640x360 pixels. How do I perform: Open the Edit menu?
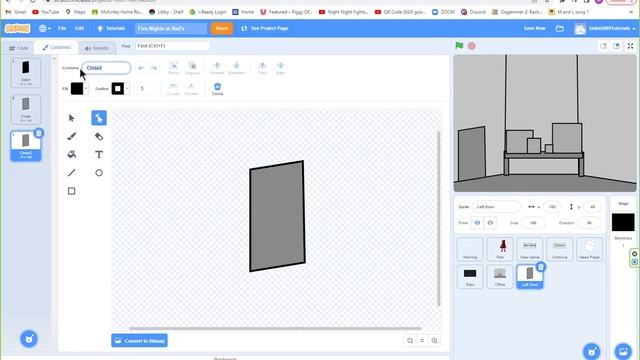[x=79, y=28]
